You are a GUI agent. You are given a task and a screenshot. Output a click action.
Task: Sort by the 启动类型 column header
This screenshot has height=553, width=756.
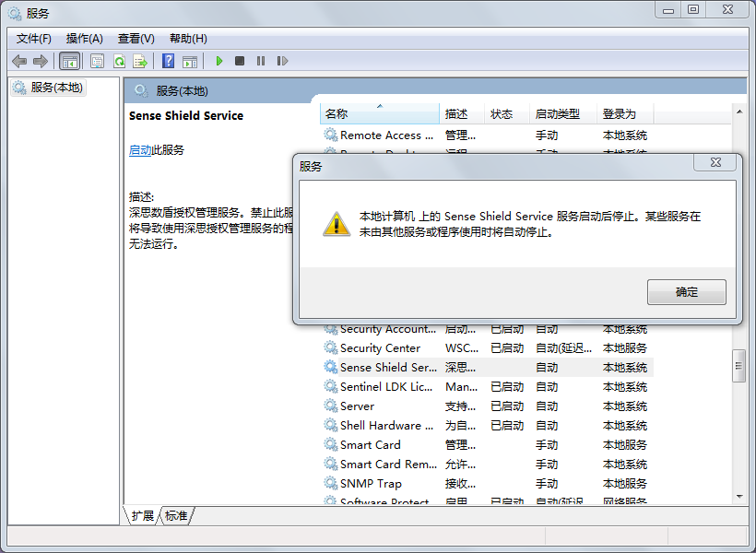tap(563, 113)
